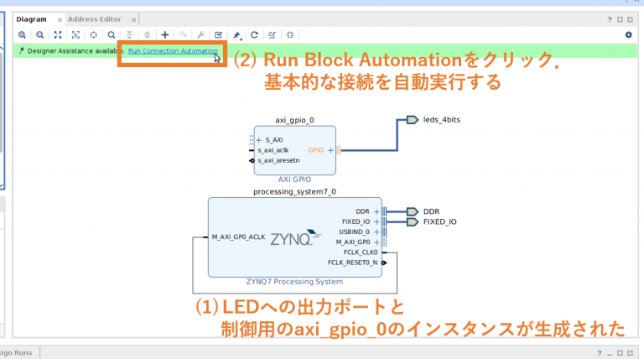Click the Zoom Out toolbar icon

point(39,34)
